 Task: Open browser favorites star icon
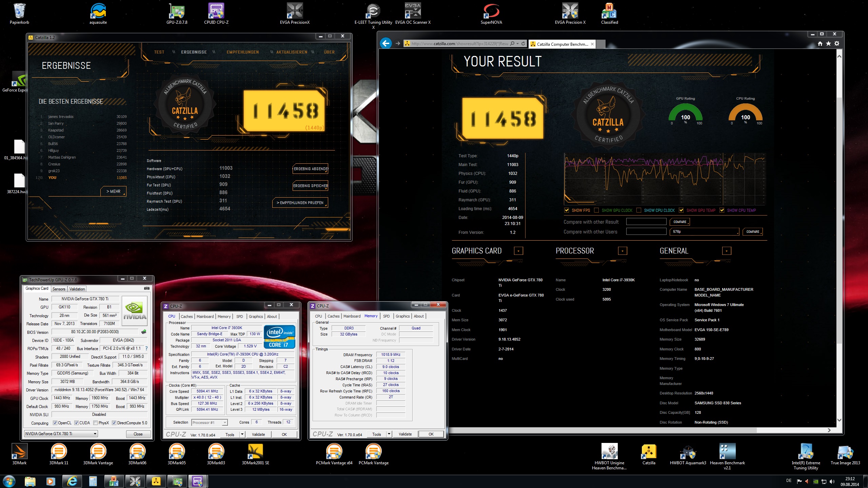tap(828, 43)
